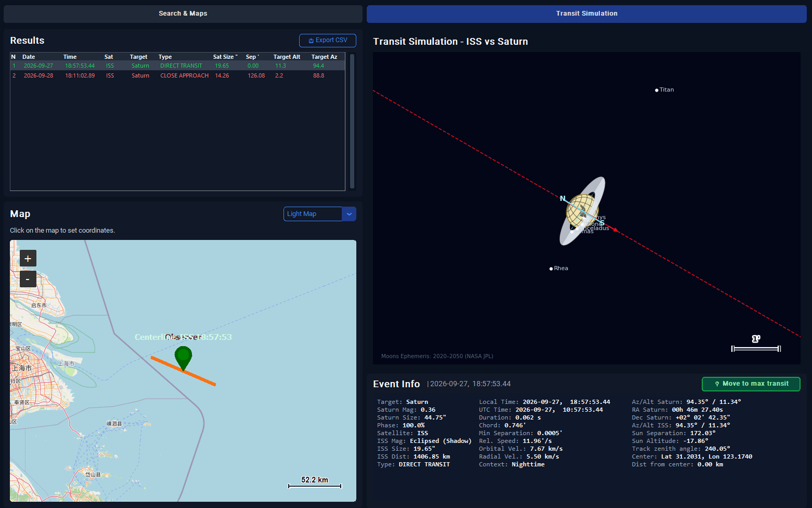This screenshot has height=508, width=812.
Task: Click the Date column header
Action: coord(29,57)
